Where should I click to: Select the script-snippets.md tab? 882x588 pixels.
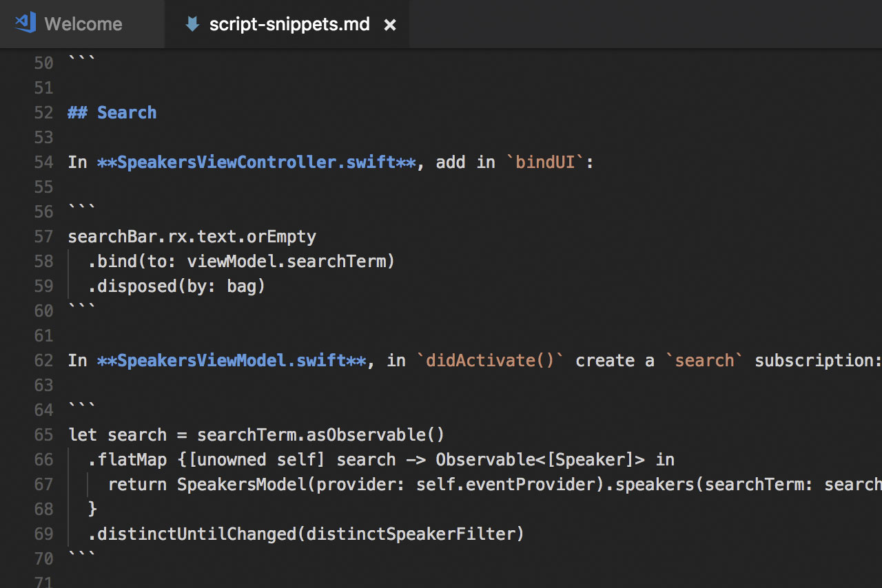pos(287,24)
